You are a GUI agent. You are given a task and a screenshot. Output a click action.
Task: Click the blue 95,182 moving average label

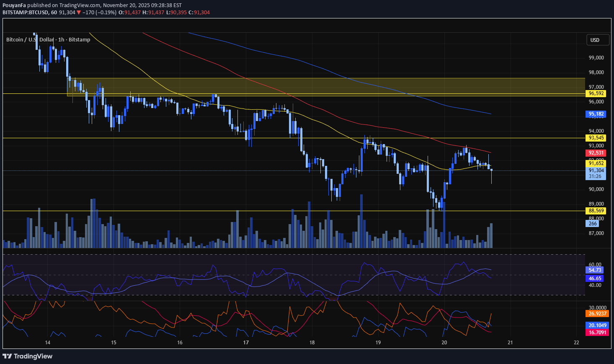(x=596, y=114)
